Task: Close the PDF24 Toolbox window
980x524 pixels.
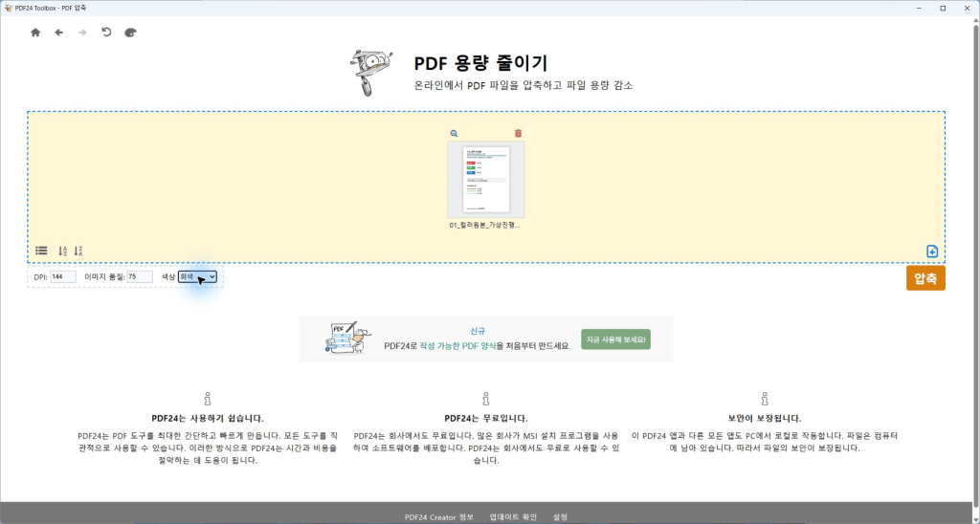Action: coord(967,8)
